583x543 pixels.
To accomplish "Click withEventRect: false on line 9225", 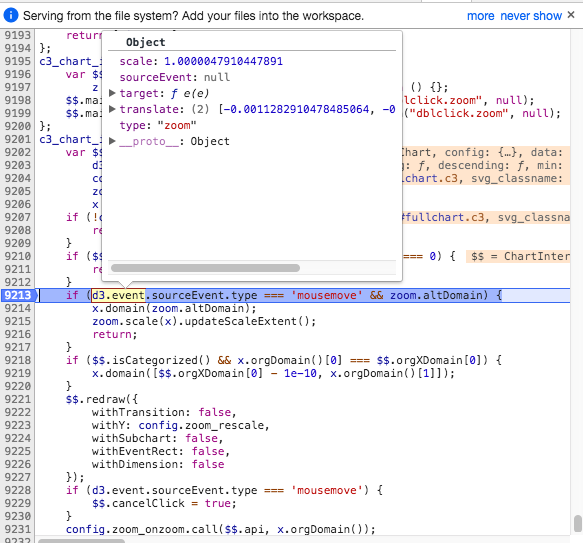I will pyautogui.click(x=161, y=451).
